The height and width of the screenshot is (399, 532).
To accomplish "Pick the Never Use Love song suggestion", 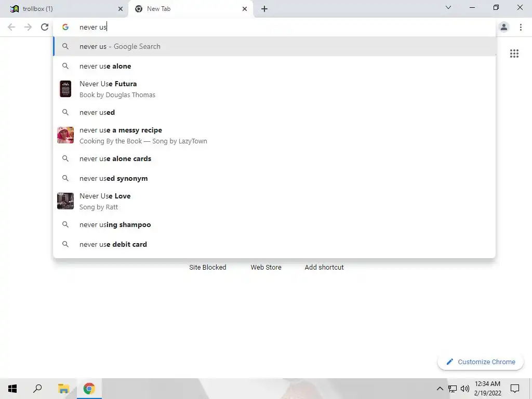I will pyautogui.click(x=274, y=201).
